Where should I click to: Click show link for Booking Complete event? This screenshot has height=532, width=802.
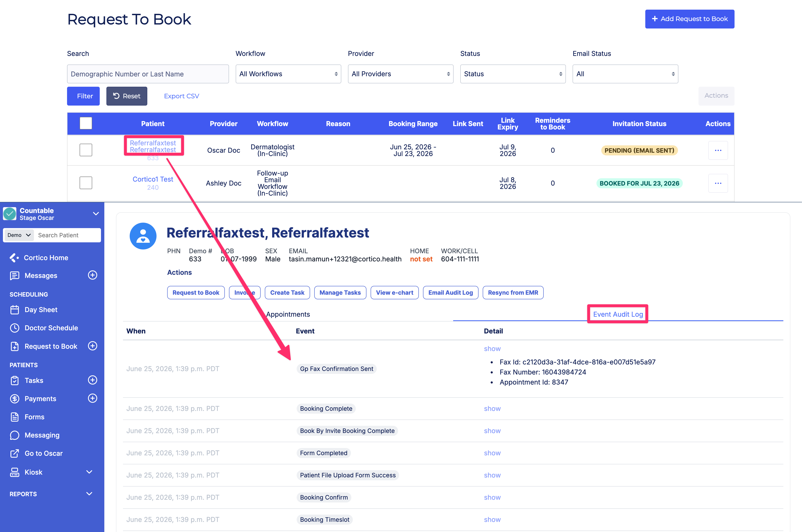tap(492, 408)
